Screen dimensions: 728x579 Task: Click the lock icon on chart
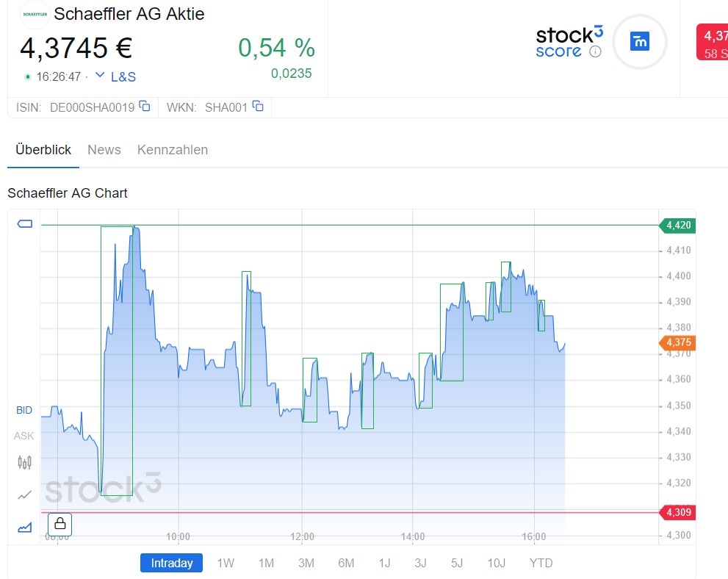[60, 524]
